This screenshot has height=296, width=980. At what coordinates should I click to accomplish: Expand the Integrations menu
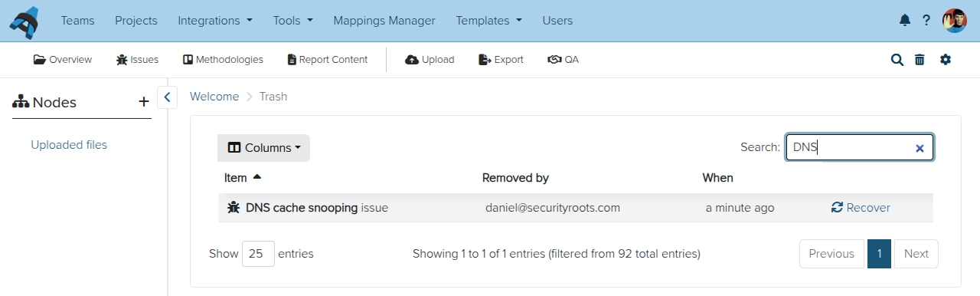tap(215, 21)
